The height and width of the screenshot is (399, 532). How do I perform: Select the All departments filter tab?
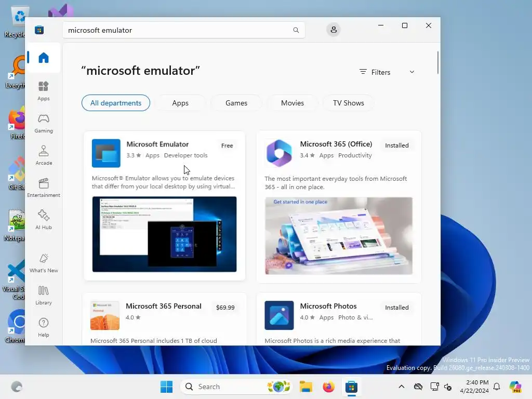click(x=116, y=103)
